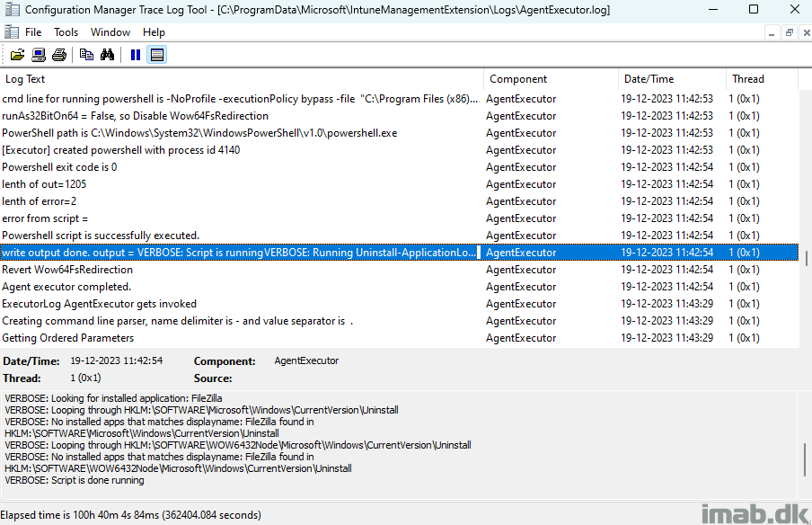Click the Elapsed time status bar text

(130, 515)
